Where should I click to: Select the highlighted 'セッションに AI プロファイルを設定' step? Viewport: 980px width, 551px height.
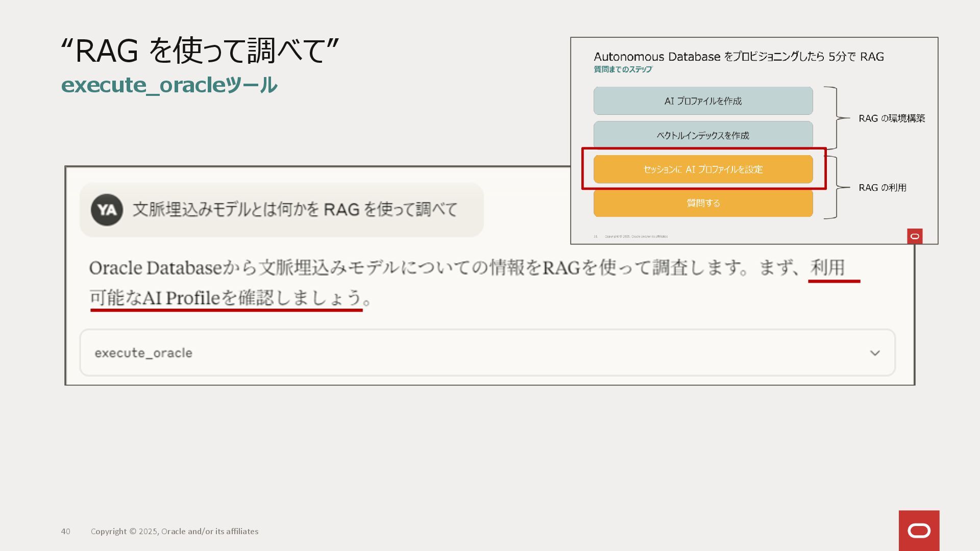coord(703,169)
